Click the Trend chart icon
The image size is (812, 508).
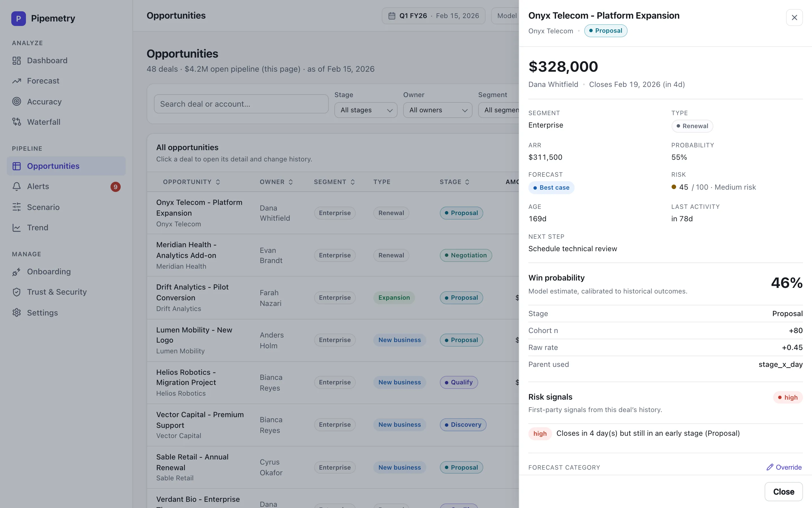tap(16, 227)
